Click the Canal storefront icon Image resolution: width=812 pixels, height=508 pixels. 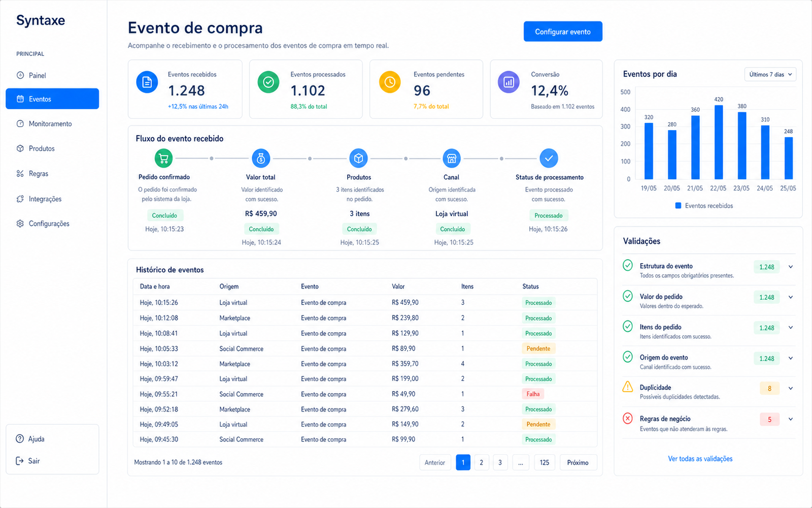pos(452,158)
